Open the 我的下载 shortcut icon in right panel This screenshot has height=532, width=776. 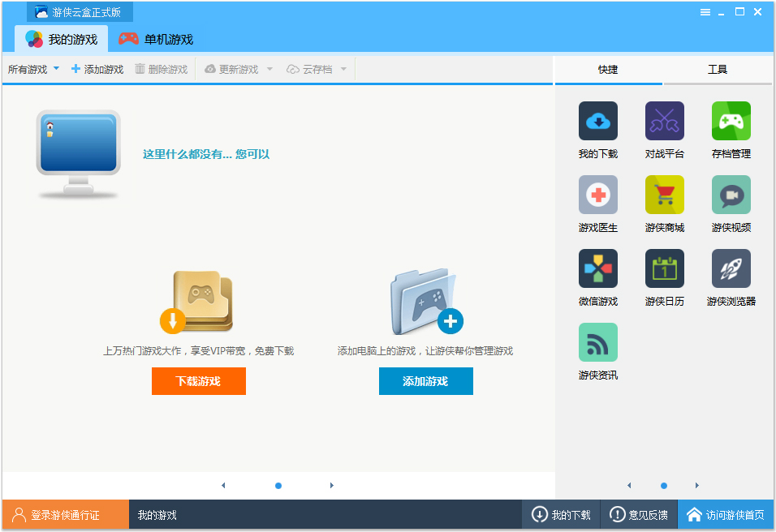pos(598,121)
